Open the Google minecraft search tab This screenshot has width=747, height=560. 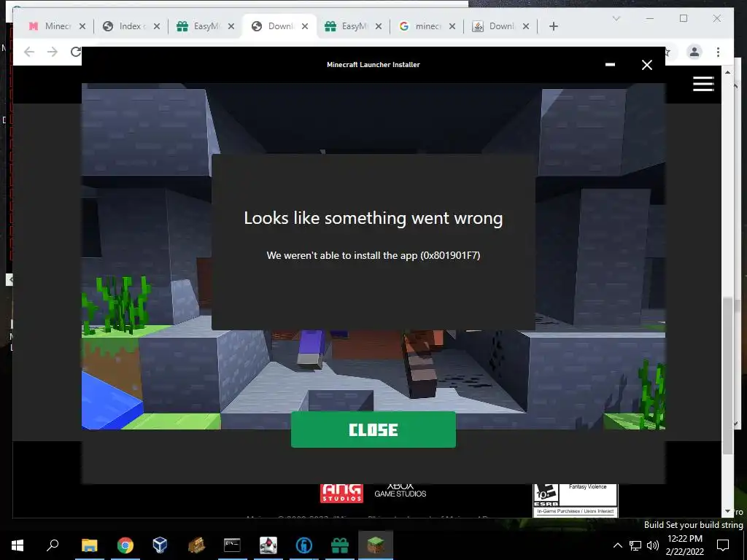click(420, 26)
